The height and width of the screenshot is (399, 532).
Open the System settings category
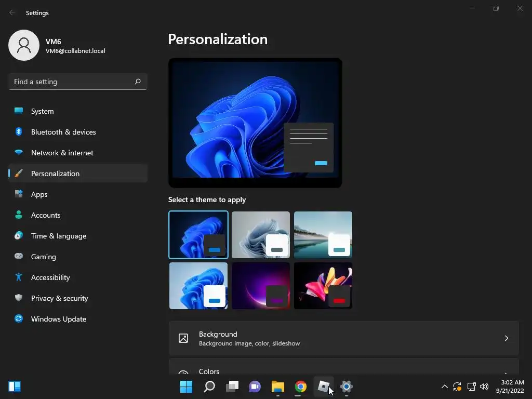[78, 111]
